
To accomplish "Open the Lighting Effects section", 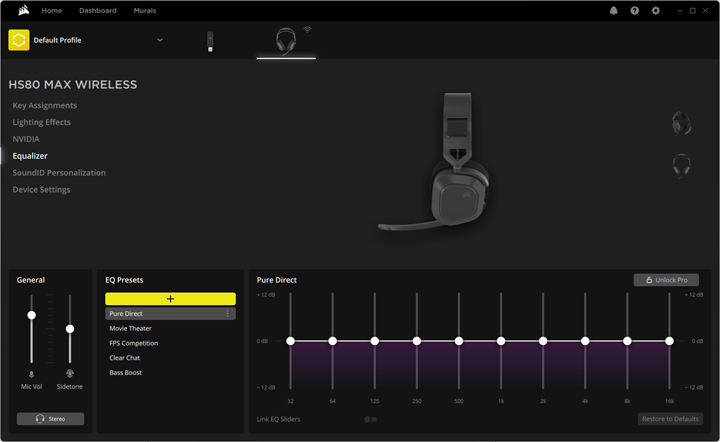I will point(41,122).
